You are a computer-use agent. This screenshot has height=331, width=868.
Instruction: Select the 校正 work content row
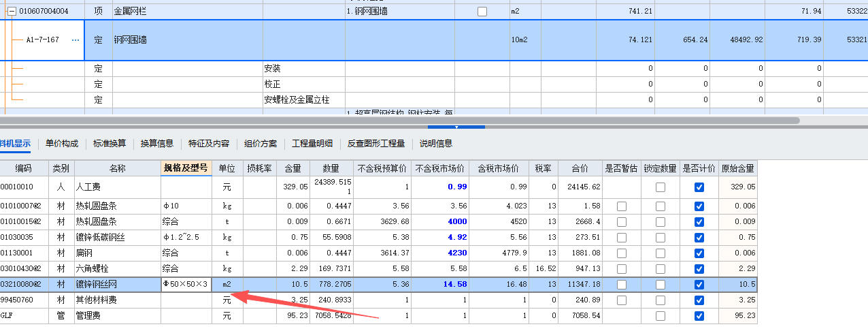point(304,84)
